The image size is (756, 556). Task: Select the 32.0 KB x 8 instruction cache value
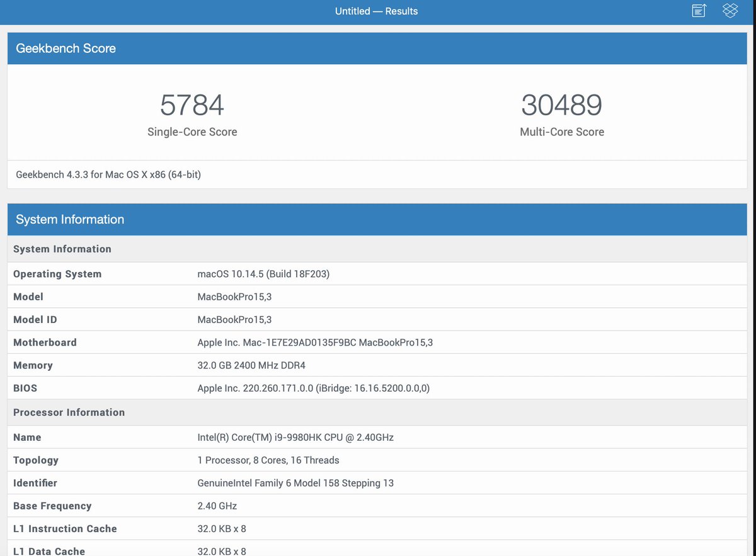(222, 529)
